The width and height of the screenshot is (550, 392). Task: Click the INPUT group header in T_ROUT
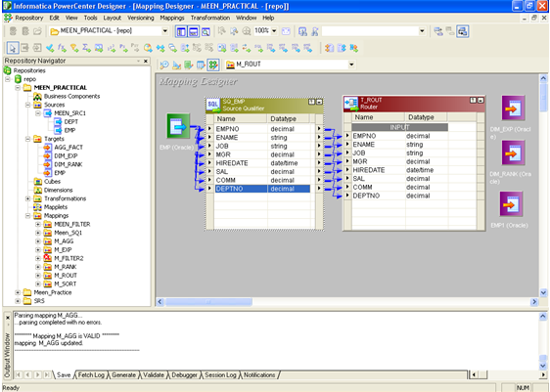coord(399,127)
